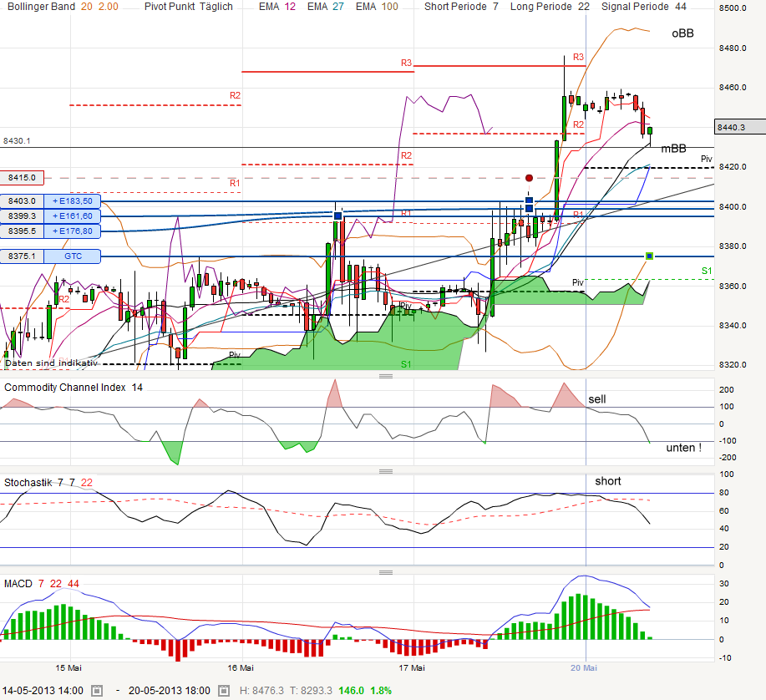Click the 16 Mai date axis label

(x=241, y=667)
